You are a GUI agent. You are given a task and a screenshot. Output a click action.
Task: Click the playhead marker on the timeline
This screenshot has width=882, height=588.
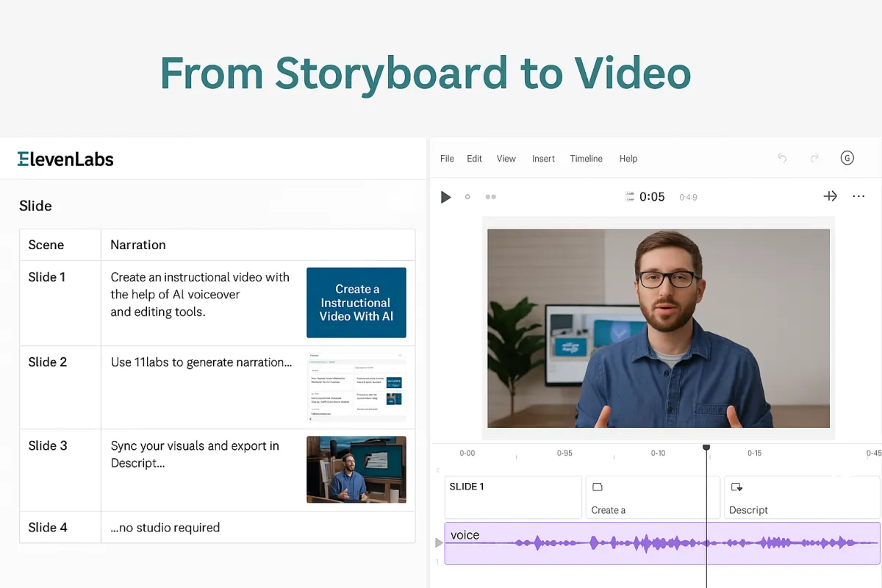coord(706,447)
